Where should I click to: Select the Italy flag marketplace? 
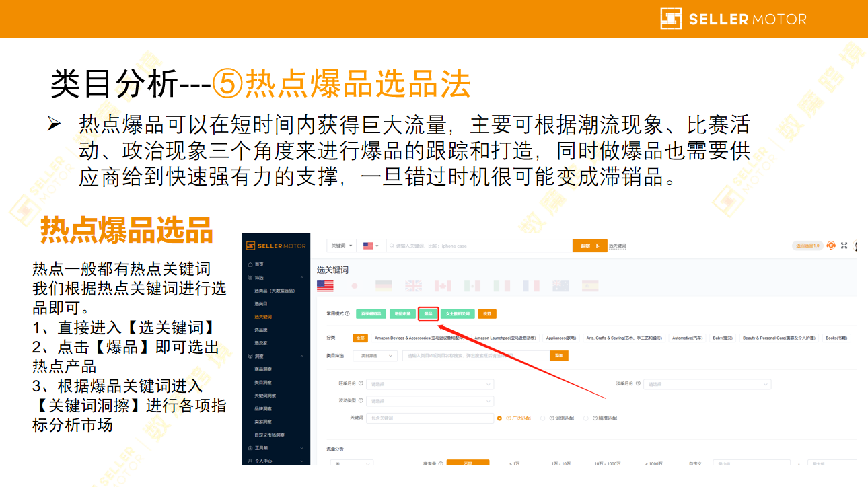(x=501, y=286)
